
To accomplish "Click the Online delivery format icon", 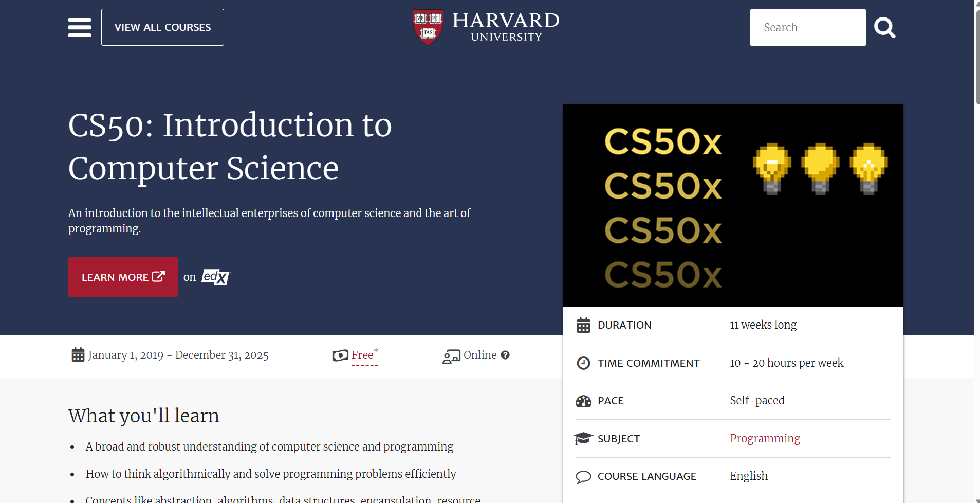I will point(451,355).
